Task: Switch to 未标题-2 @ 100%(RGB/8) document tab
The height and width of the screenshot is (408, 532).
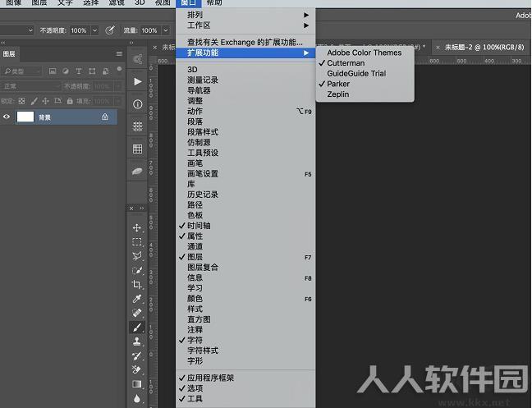Action: [484, 48]
